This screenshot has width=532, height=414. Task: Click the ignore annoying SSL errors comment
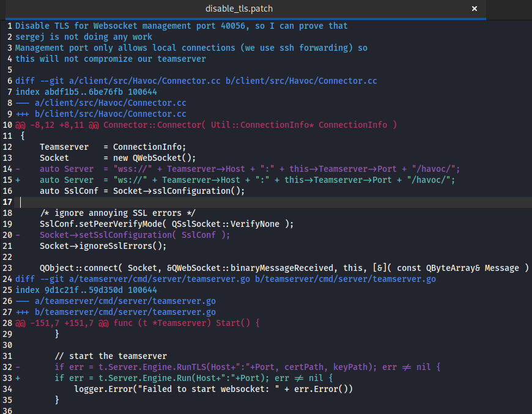click(x=116, y=213)
